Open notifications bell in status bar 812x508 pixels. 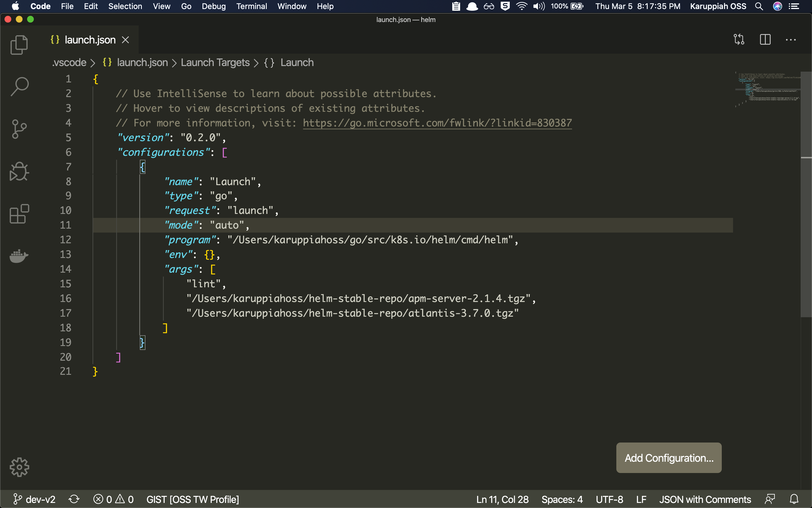pyautogui.click(x=794, y=499)
